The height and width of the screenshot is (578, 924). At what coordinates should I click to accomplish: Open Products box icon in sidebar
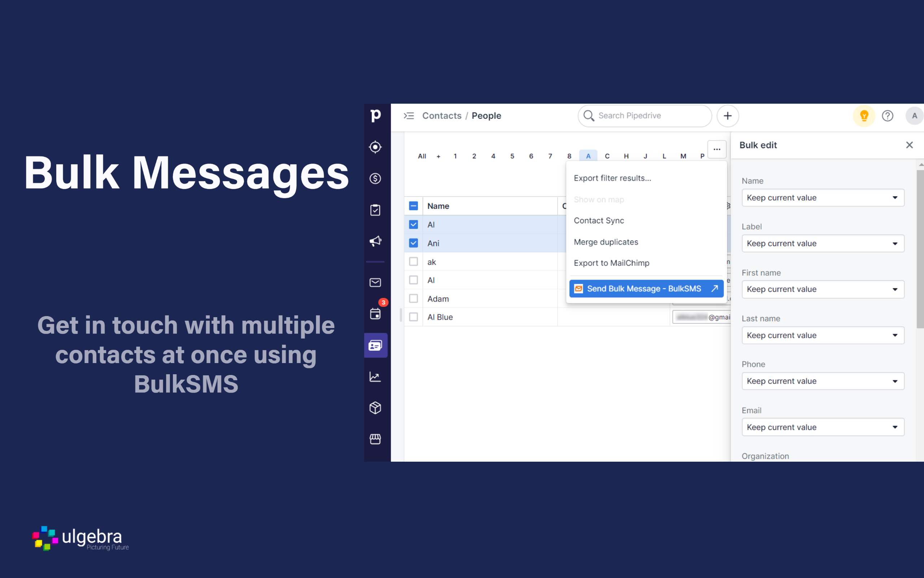tap(375, 408)
